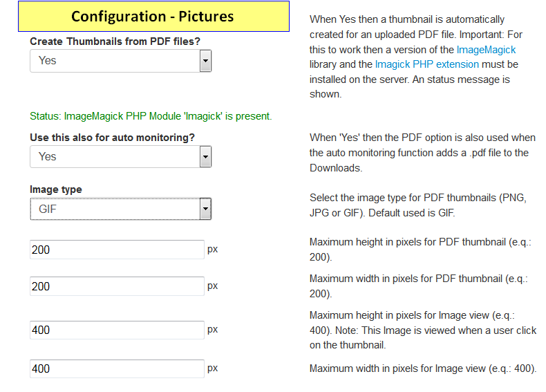Focus the PDF thumbnail maximum height field
Image resolution: width=546 pixels, height=392 pixels.
[117, 250]
